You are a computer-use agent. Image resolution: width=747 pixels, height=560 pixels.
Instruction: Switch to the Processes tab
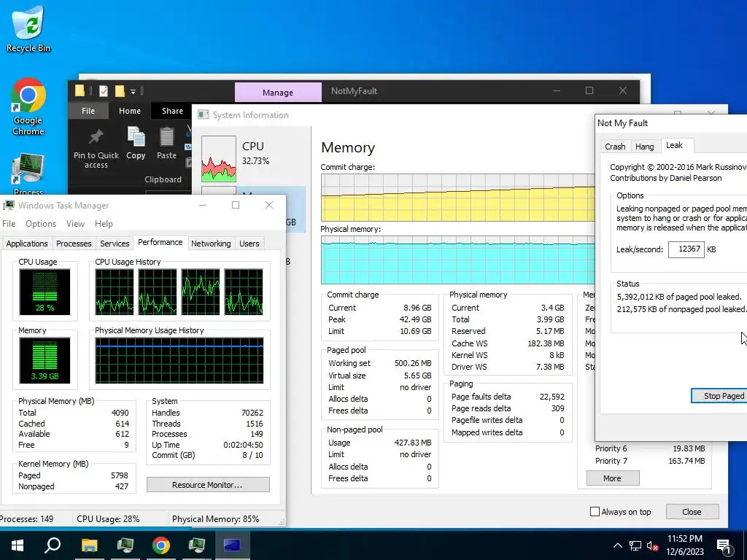pos(74,244)
